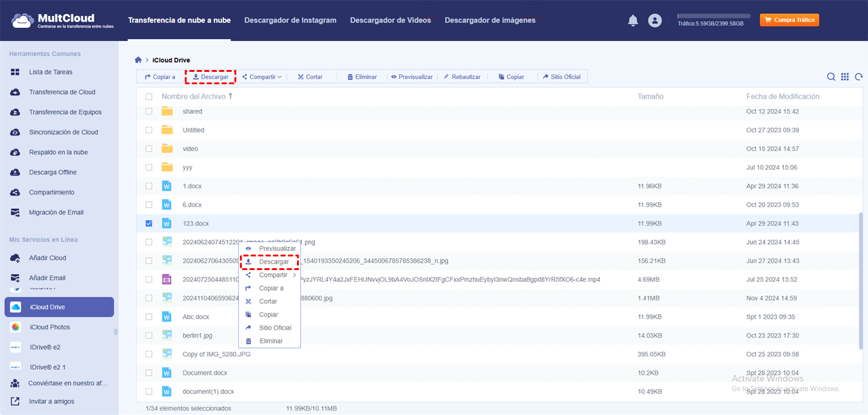This screenshot has width=868, height=415.
Task: Click the notification bell icon
Action: [x=633, y=20]
